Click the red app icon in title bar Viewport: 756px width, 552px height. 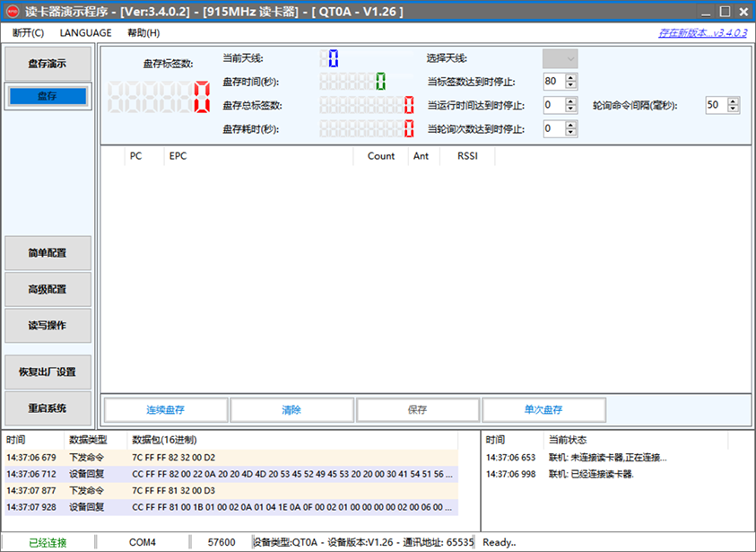coord(13,12)
